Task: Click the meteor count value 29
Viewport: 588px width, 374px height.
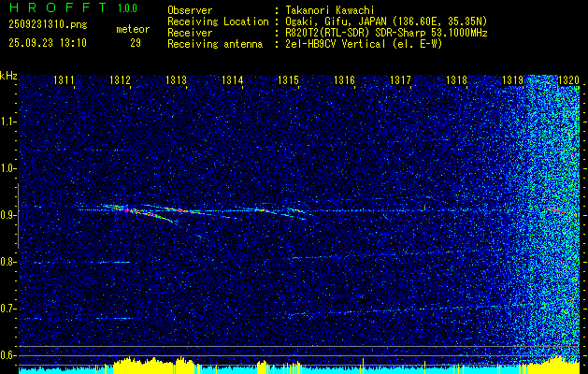Action: click(x=136, y=43)
